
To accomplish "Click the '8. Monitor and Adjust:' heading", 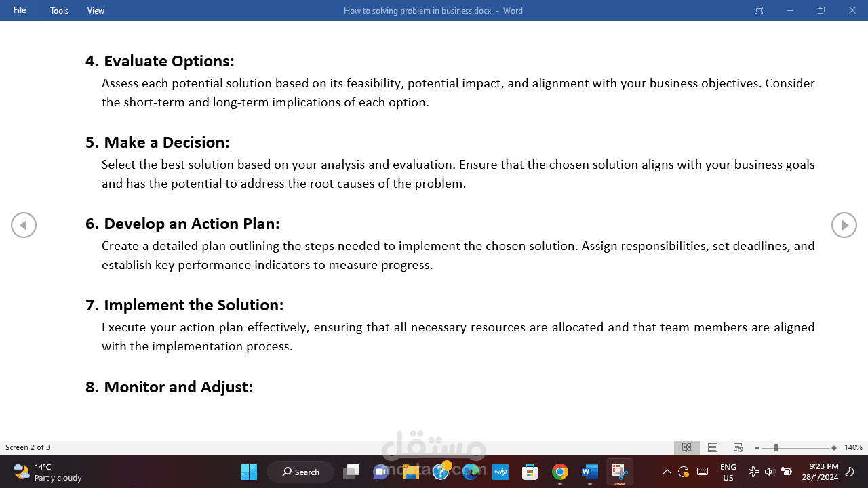I will (x=169, y=387).
